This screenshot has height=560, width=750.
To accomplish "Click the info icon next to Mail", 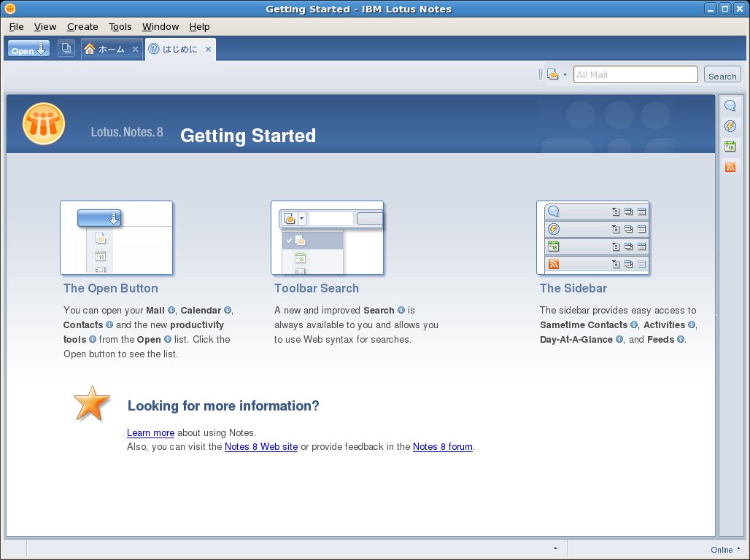I will click(171, 310).
